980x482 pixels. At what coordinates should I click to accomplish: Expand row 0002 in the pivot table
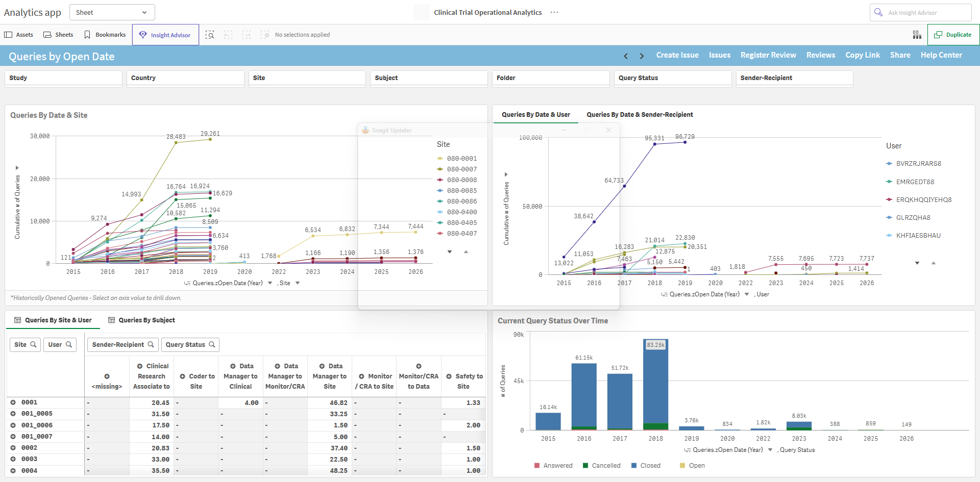13,448
